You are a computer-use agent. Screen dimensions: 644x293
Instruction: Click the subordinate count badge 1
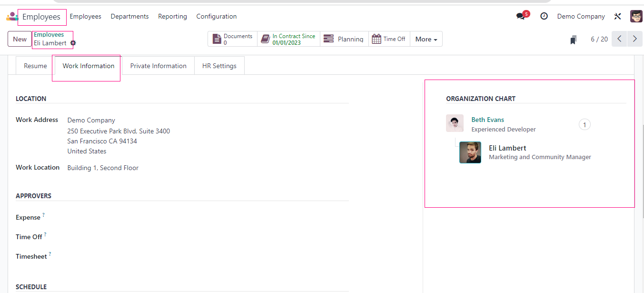(x=585, y=125)
